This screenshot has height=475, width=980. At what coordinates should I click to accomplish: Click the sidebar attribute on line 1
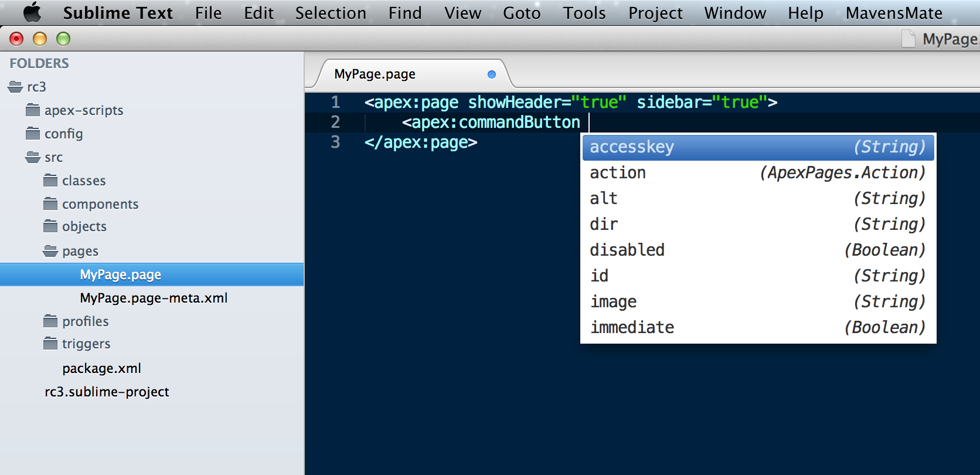tap(669, 103)
